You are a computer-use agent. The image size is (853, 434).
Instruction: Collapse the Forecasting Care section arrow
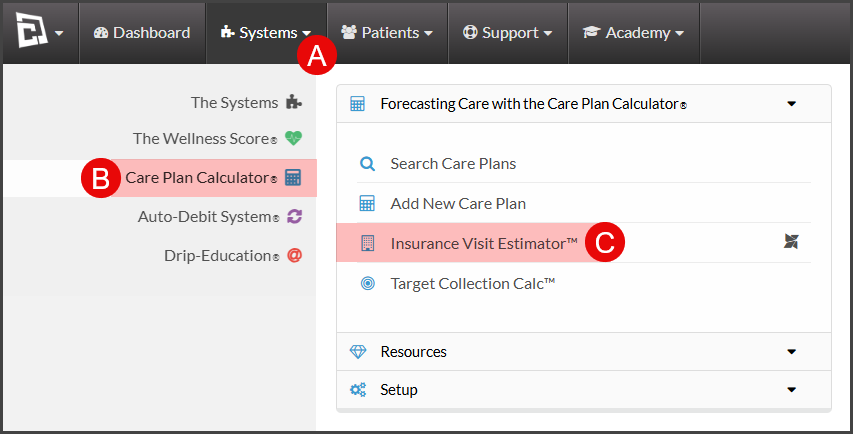792,103
